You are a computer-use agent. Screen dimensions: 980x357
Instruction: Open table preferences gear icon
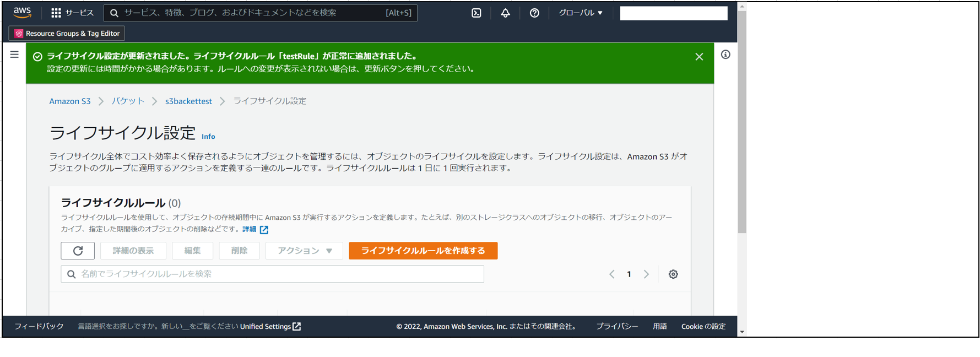click(x=673, y=274)
